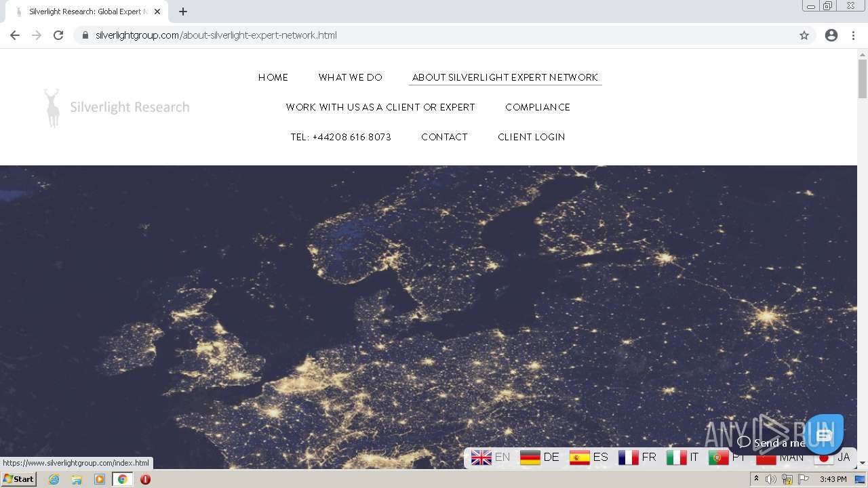Open the WHAT WE DO menu item

point(351,77)
